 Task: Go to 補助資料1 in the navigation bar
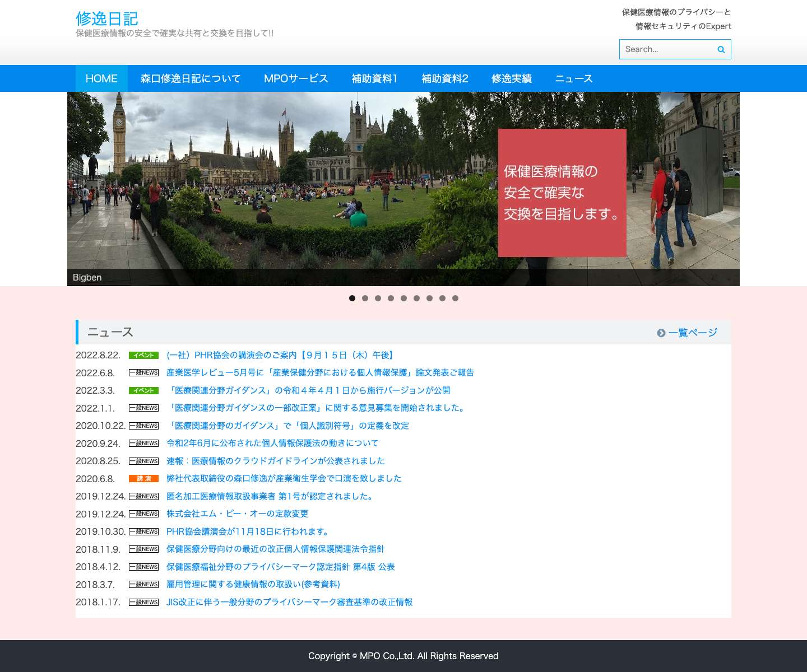(x=375, y=78)
